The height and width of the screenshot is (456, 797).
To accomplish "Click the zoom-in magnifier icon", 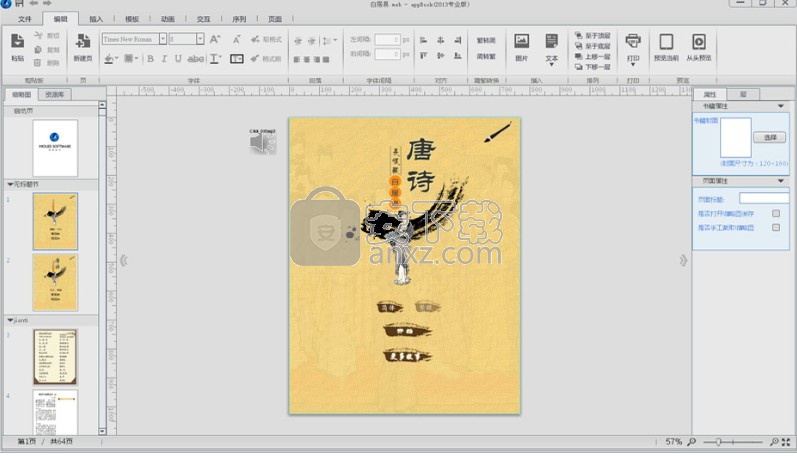I will click(x=774, y=442).
